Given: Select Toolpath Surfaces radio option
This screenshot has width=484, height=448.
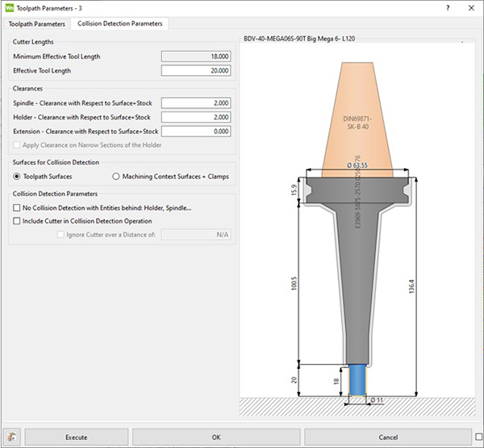Looking at the screenshot, I should [18, 176].
